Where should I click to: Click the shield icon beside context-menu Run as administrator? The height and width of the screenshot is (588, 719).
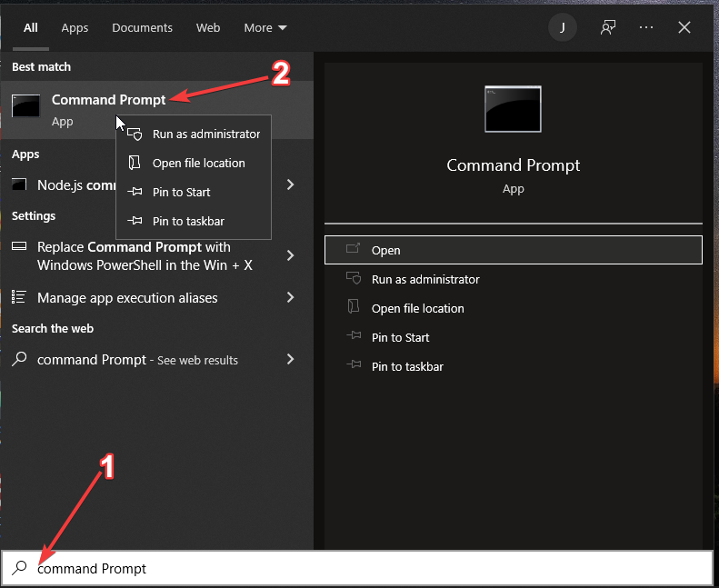click(135, 134)
